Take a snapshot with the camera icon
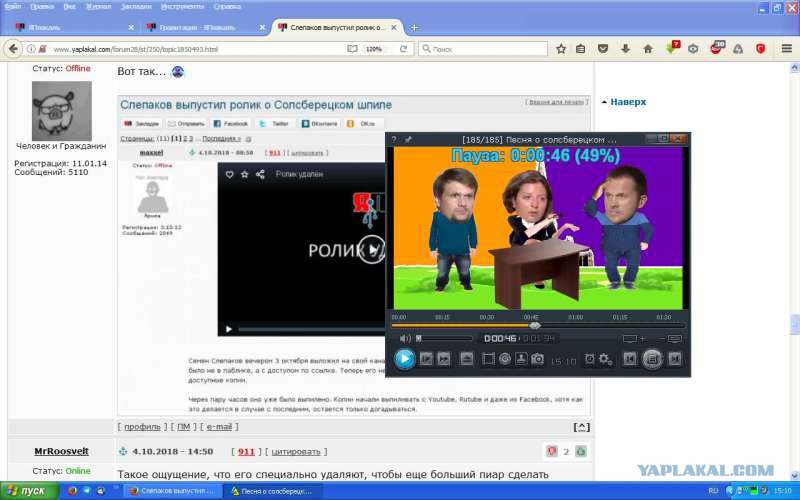 [537, 359]
